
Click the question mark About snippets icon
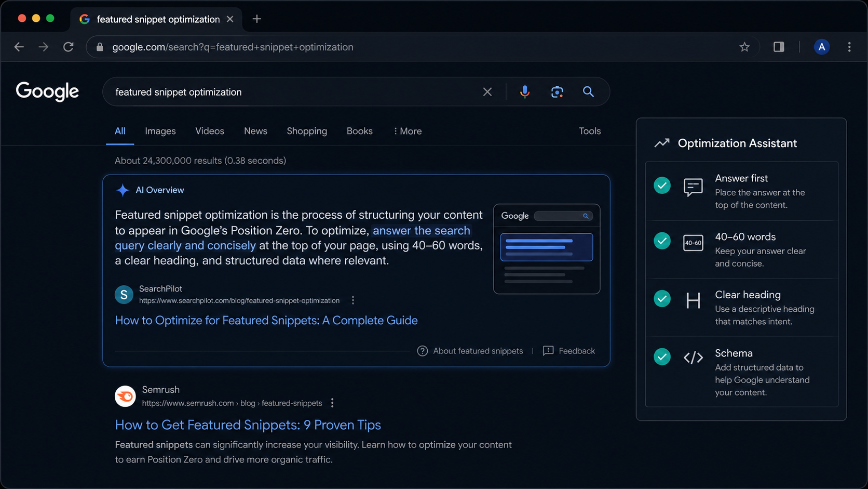pyautogui.click(x=423, y=351)
